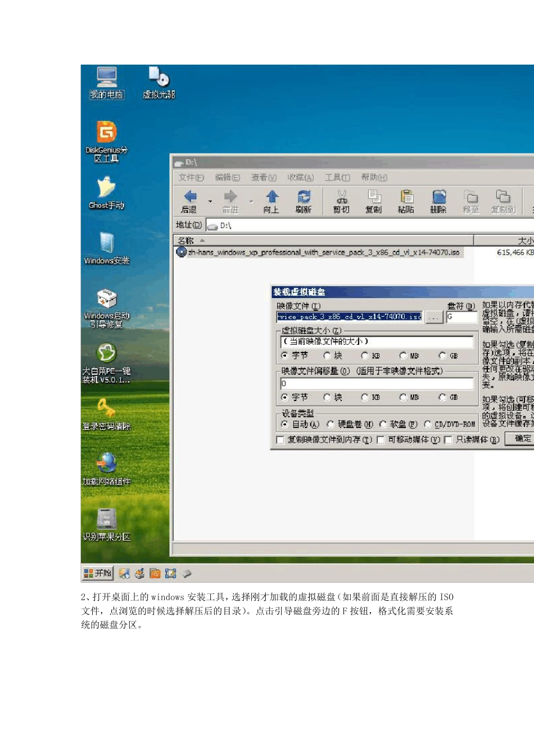Sort by the 名称 column header

pos(323,241)
